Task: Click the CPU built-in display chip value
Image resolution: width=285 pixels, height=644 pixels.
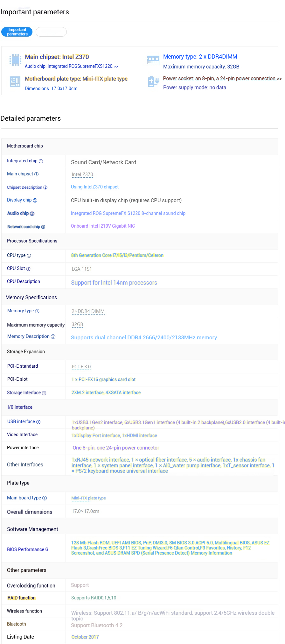Action: pos(126,201)
